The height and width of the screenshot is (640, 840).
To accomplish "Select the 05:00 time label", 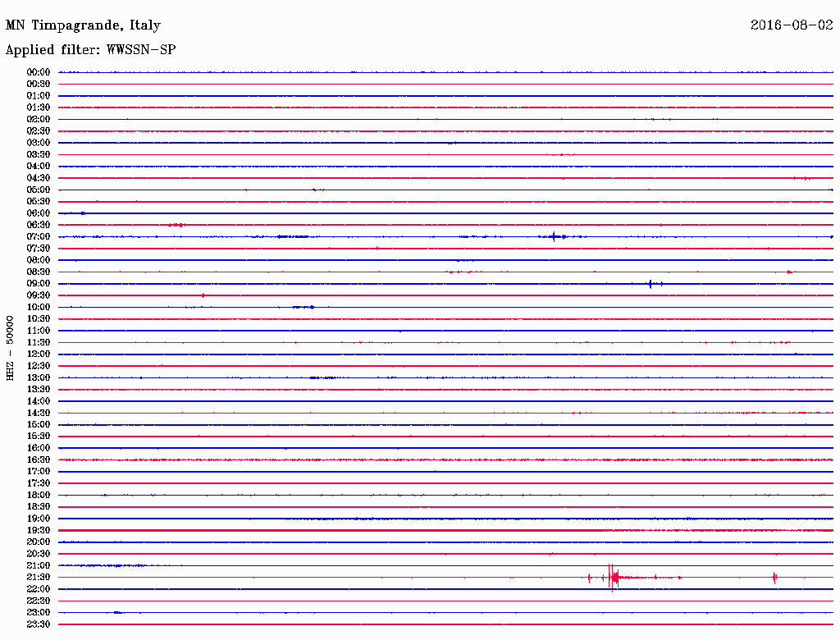I will tap(39, 190).
